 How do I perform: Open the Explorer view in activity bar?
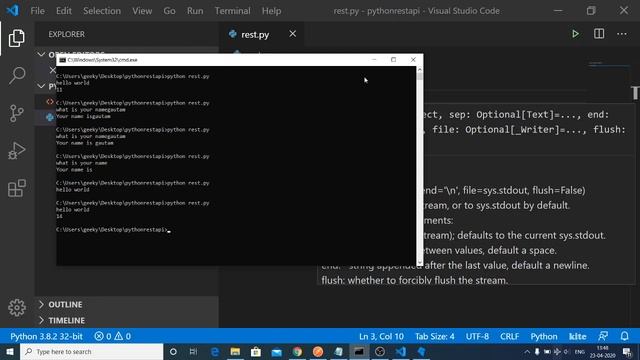click(x=17, y=38)
